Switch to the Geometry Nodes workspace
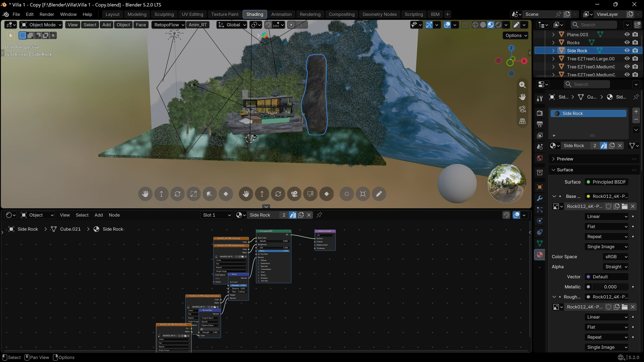This screenshot has height=362, width=644. [x=379, y=14]
